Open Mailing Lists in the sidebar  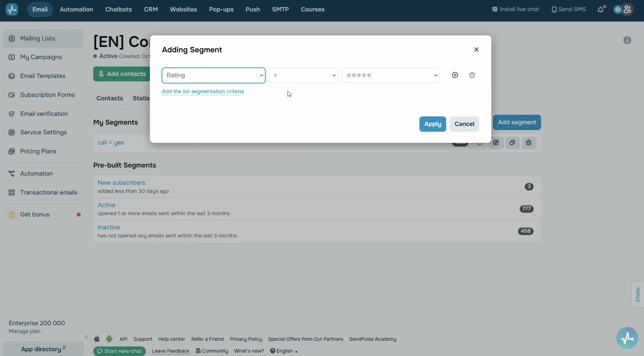(x=43, y=39)
